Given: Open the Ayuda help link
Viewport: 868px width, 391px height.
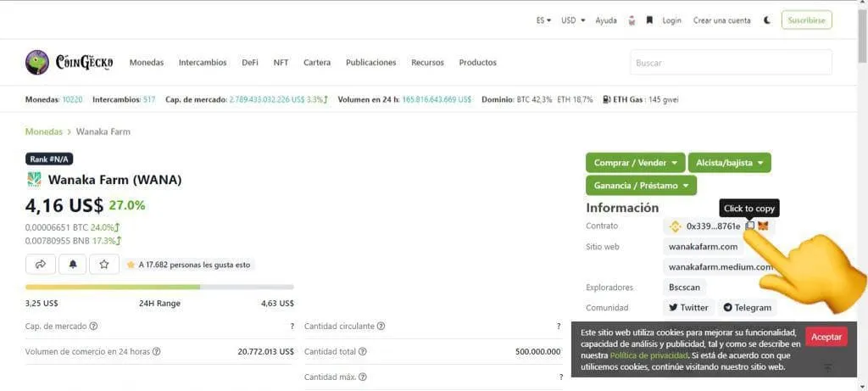Looking at the screenshot, I should pyautogui.click(x=606, y=20).
